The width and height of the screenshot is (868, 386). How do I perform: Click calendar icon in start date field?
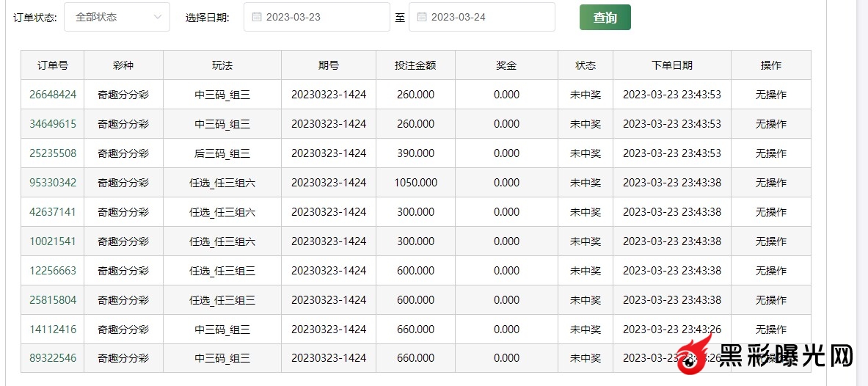pos(257,17)
